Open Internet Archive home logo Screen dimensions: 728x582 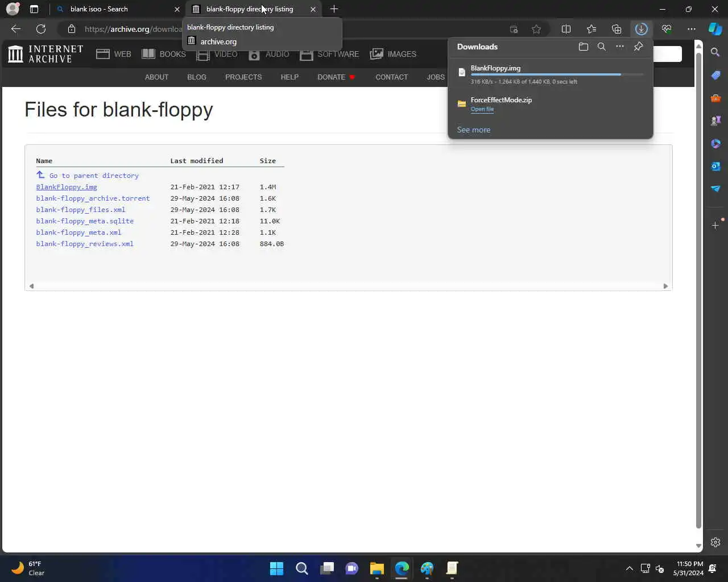(45, 54)
